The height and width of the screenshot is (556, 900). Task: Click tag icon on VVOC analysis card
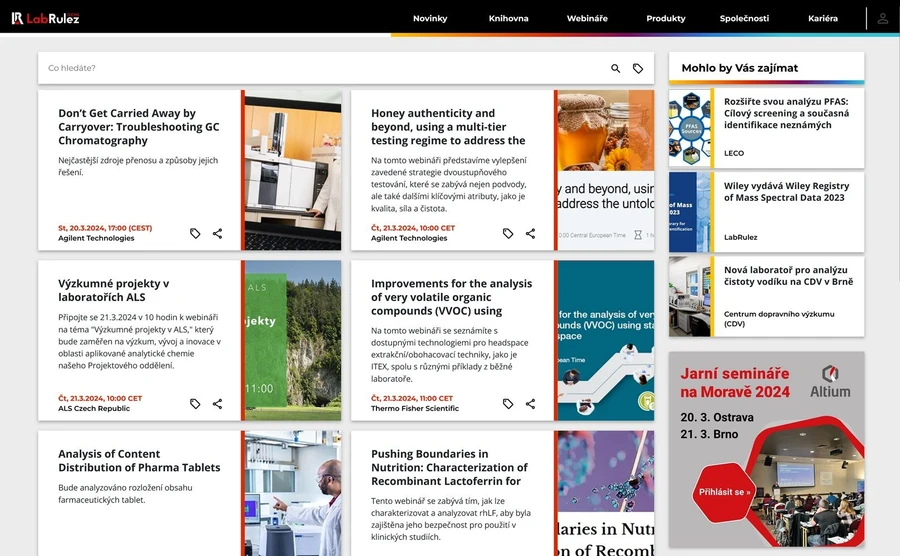[508, 404]
